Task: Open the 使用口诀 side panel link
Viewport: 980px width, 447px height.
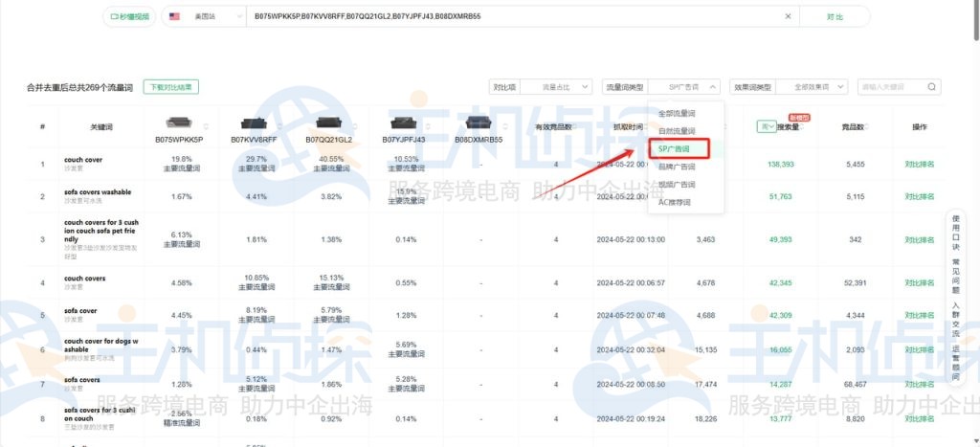Action: (x=955, y=234)
